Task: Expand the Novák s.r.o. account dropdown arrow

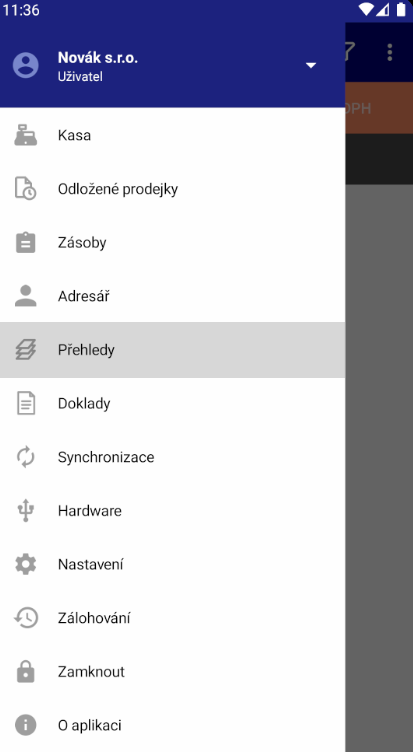Action: tap(311, 65)
